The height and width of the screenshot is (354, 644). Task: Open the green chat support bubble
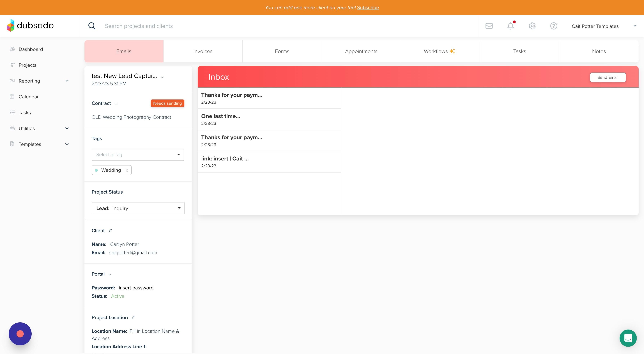pyautogui.click(x=628, y=338)
